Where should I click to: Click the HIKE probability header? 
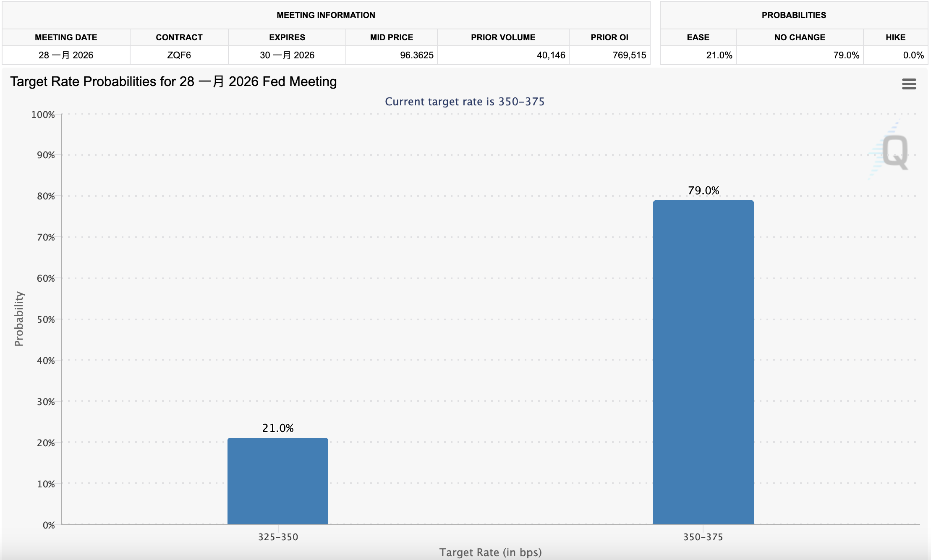point(895,37)
